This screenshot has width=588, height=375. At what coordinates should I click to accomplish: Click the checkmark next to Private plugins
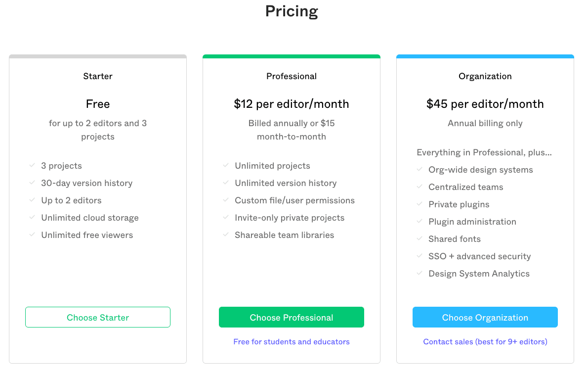(420, 204)
